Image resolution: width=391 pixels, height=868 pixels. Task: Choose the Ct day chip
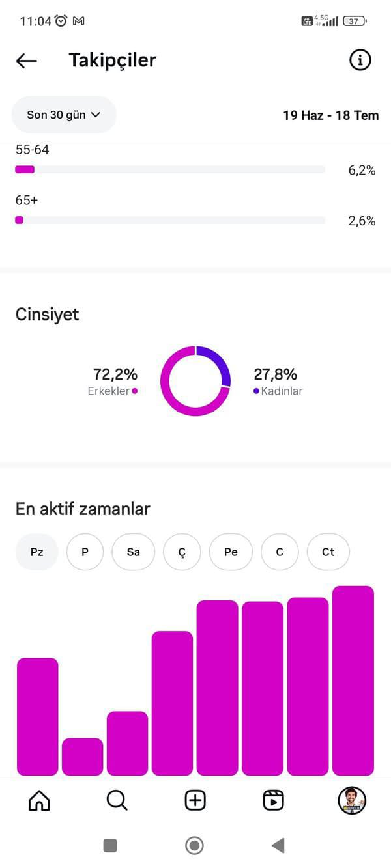[x=328, y=552]
